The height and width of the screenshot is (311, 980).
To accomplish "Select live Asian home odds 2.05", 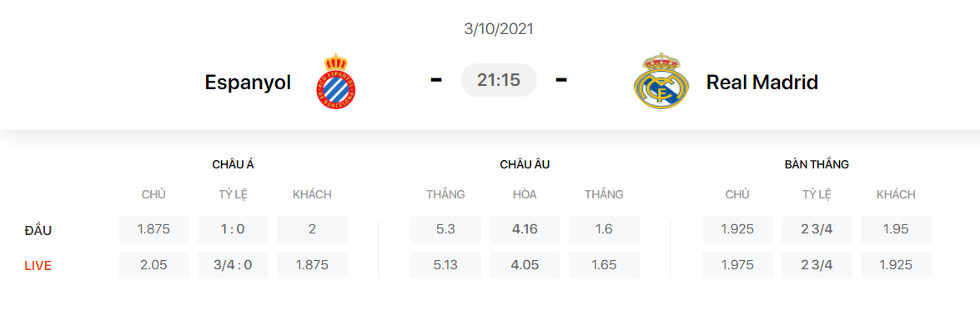I will tap(153, 265).
